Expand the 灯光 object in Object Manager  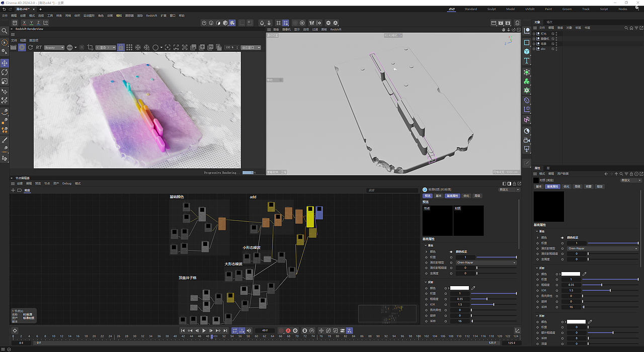click(535, 34)
